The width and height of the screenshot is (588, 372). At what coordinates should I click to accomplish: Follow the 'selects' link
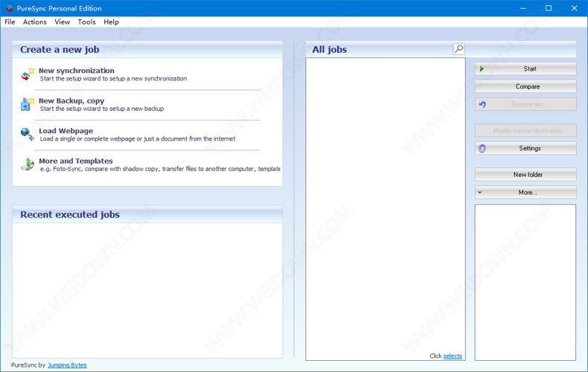click(453, 356)
